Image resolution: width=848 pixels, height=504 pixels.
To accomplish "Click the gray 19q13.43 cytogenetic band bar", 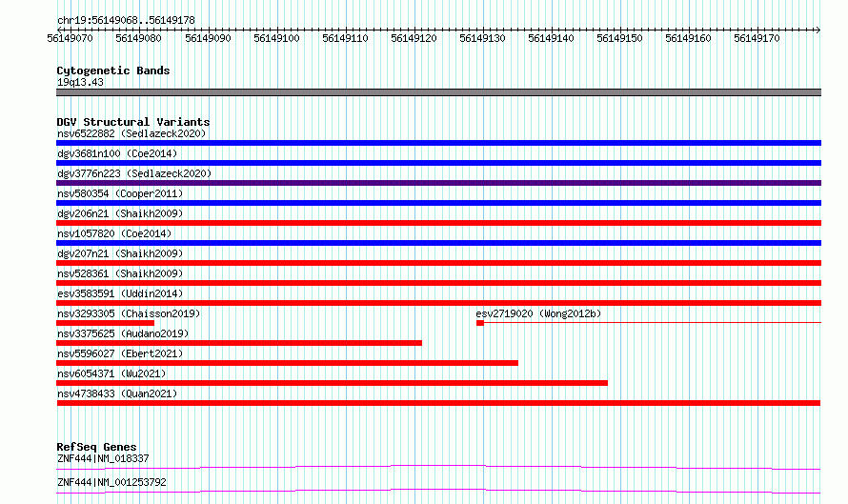I will pyautogui.click(x=438, y=92).
